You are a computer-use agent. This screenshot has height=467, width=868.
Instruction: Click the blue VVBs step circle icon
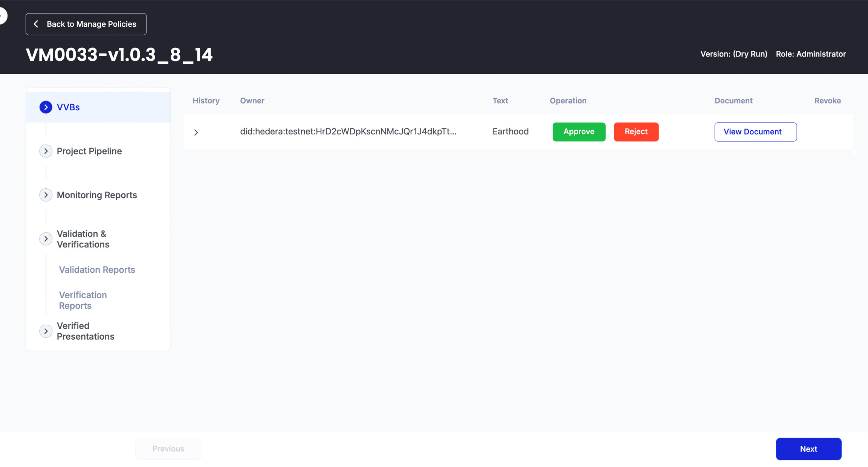[46, 107]
